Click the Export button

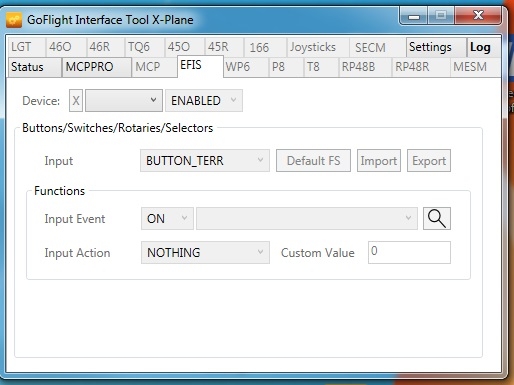[x=429, y=161]
